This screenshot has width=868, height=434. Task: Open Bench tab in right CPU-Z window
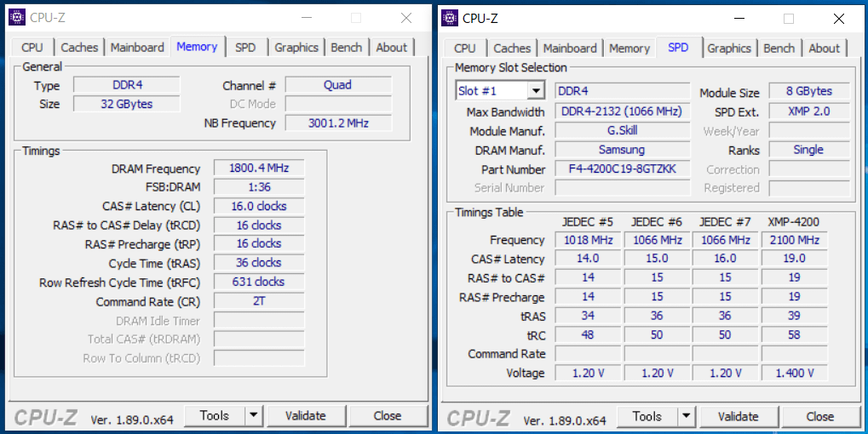(x=779, y=49)
